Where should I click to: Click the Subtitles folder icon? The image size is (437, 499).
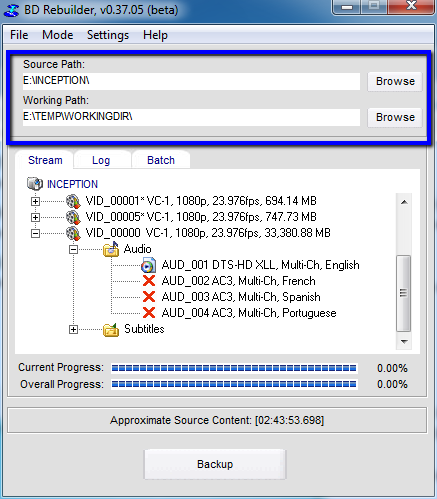point(111,330)
